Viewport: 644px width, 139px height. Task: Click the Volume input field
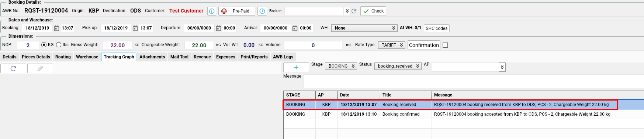click(313, 45)
